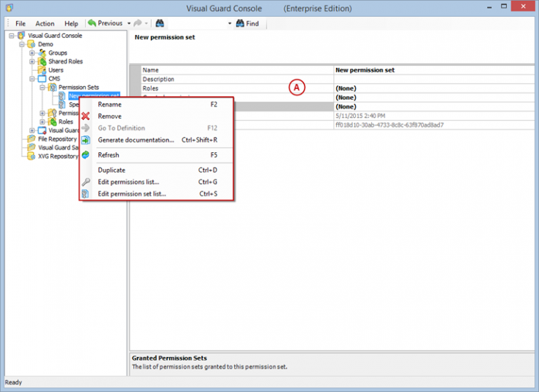Click the Shared Roles icon
Image resolution: width=539 pixels, height=392 pixels.
(42, 61)
